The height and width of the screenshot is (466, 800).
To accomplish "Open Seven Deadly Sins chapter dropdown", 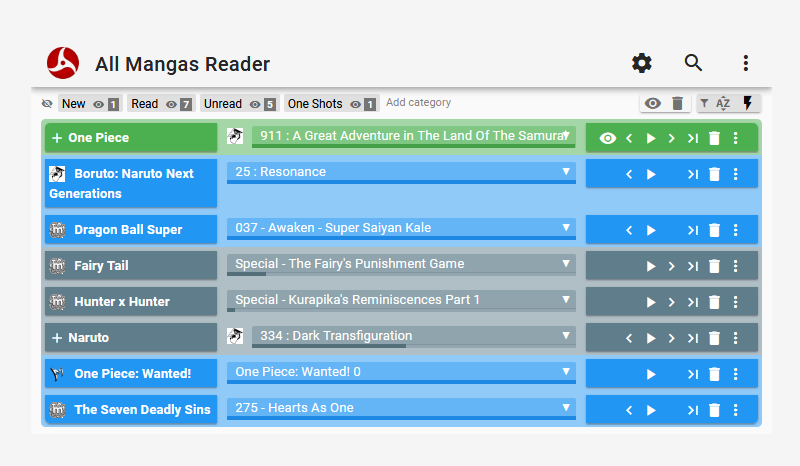I will (x=401, y=408).
